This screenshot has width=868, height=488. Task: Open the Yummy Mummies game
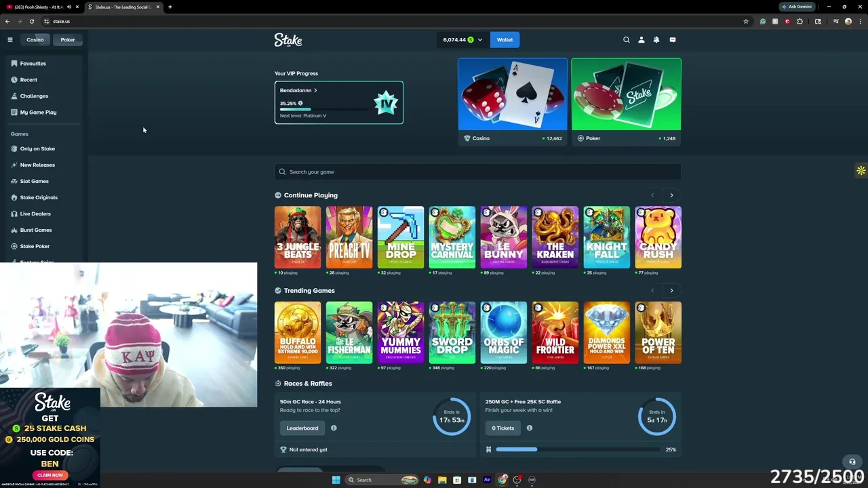(401, 333)
